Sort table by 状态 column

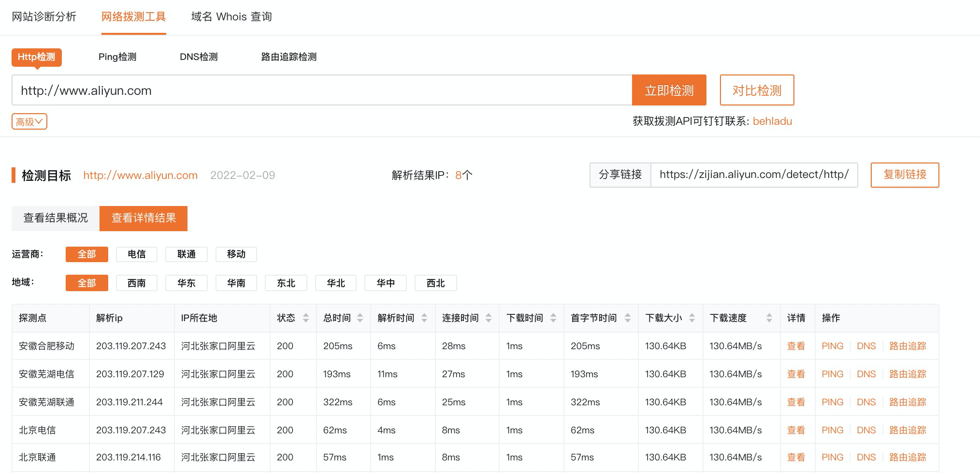point(305,318)
